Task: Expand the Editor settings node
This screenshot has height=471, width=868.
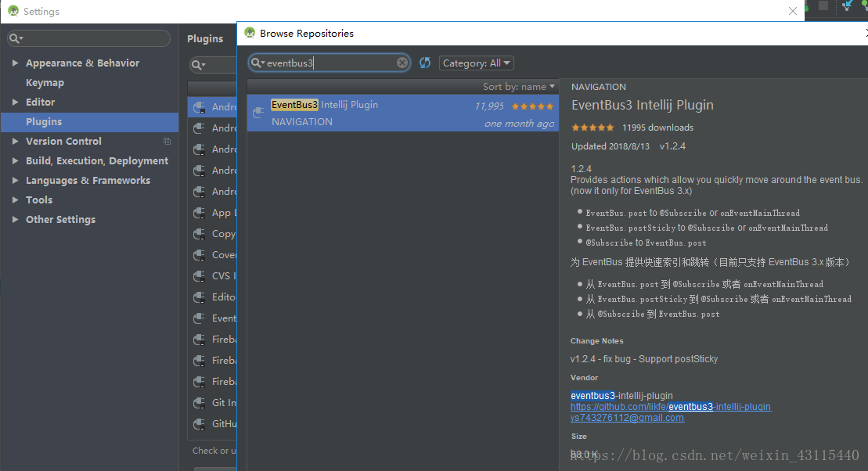Action: [15, 102]
